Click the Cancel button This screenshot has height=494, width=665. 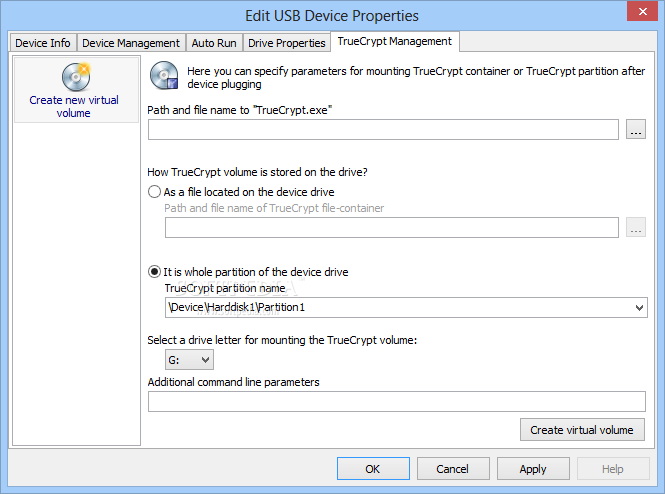[x=453, y=469]
